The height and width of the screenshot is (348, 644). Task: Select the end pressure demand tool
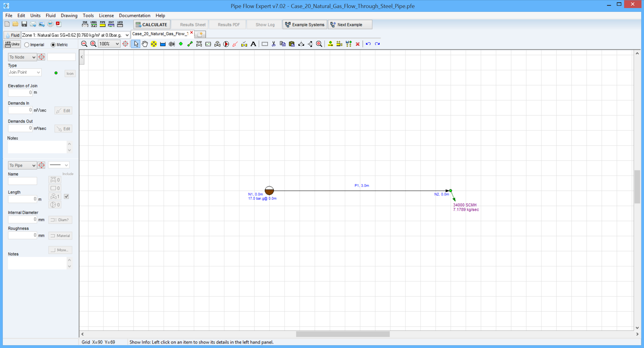(172, 44)
